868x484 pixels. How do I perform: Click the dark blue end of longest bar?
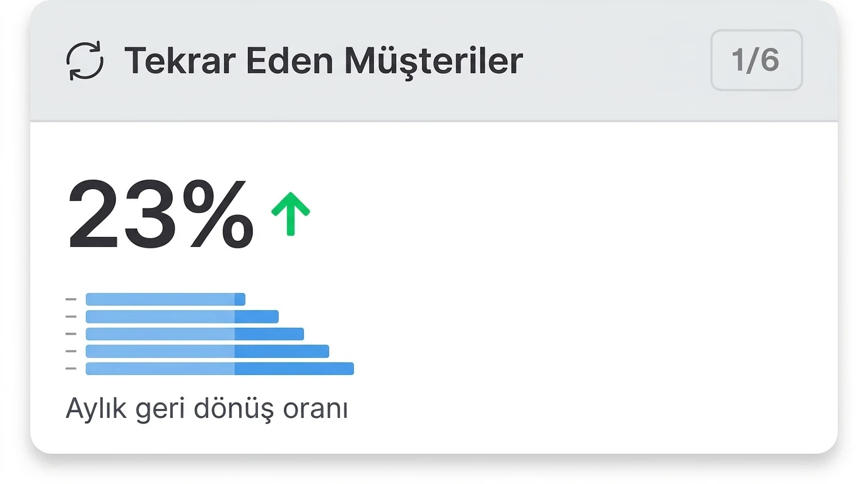point(294,369)
